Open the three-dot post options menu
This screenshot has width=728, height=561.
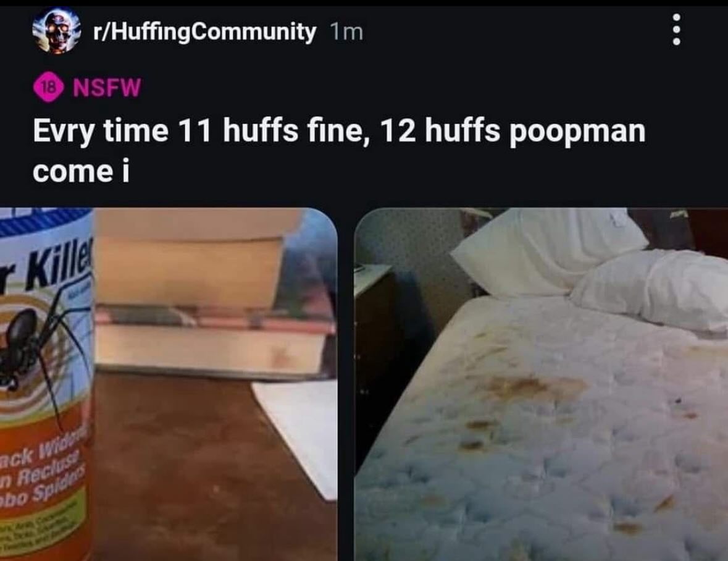point(677,29)
